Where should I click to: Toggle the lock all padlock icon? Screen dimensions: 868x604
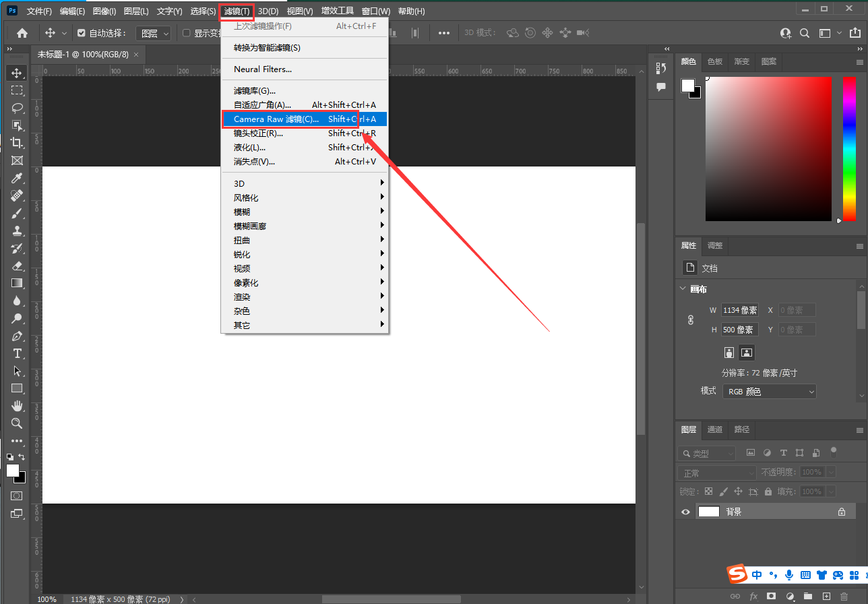pos(768,491)
